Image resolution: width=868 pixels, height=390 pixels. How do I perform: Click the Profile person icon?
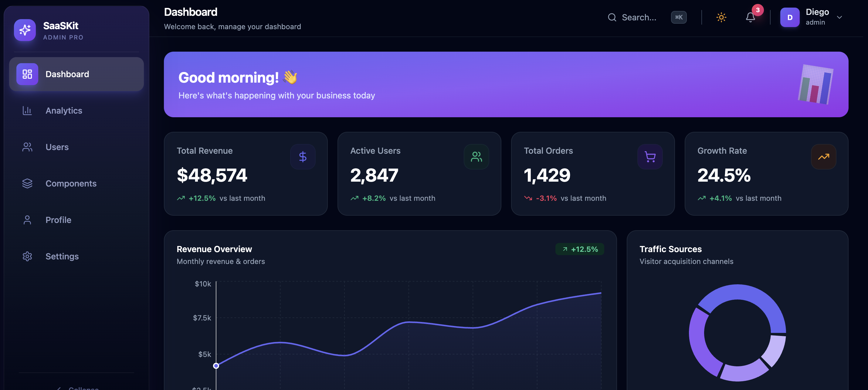click(x=27, y=220)
